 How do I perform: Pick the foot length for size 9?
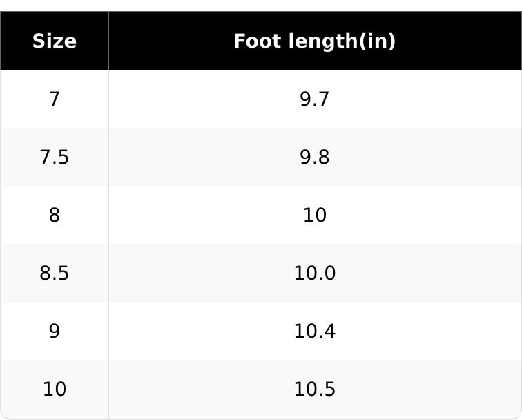314,332
